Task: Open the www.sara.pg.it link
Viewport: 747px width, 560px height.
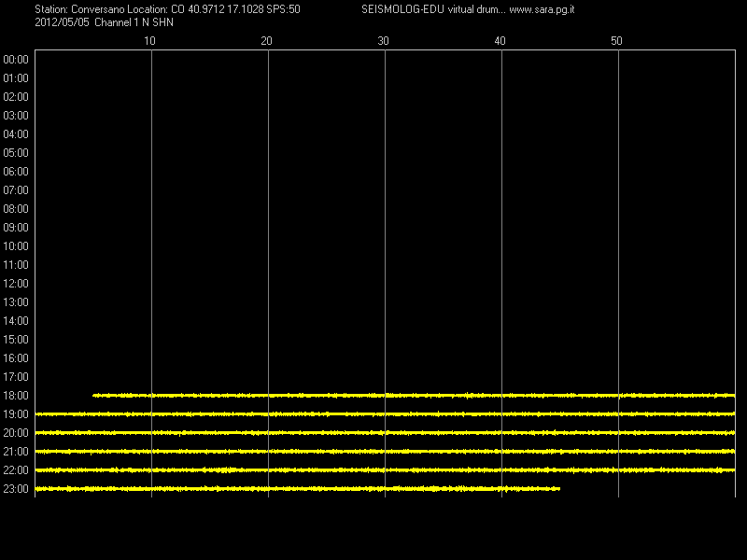Action: point(542,9)
